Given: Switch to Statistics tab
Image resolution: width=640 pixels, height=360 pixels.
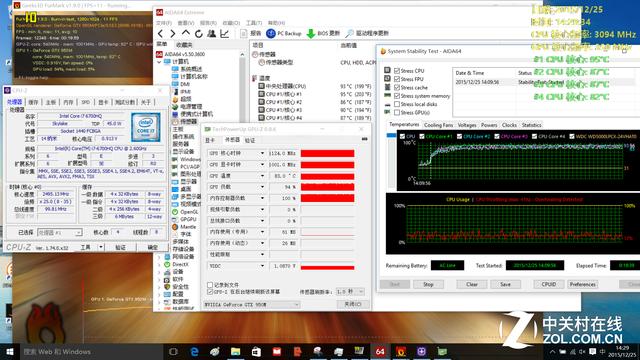Looking at the screenshot, I should click(x=531, y=125).
